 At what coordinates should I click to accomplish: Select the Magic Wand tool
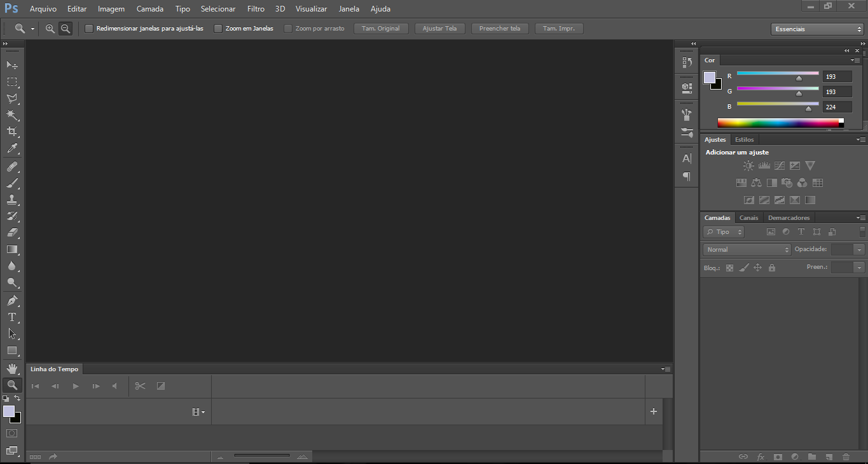pyautogui.click(x=12, y=115)
